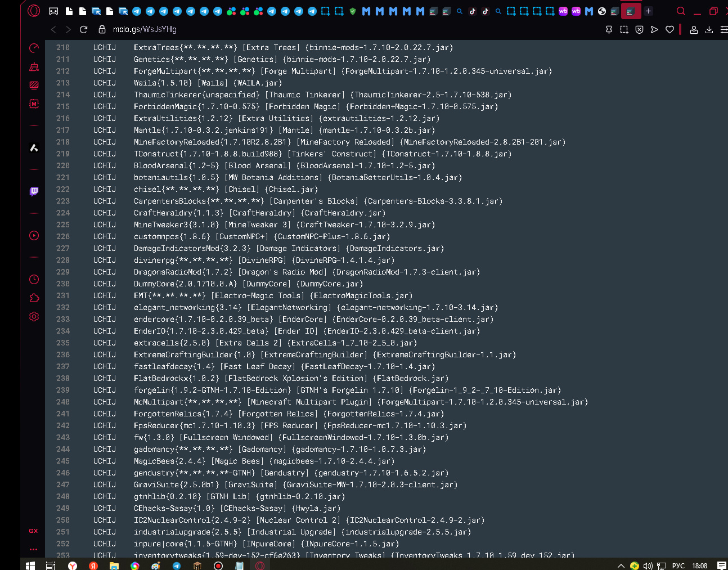Open the Windows Start menu

click(30, 565)
